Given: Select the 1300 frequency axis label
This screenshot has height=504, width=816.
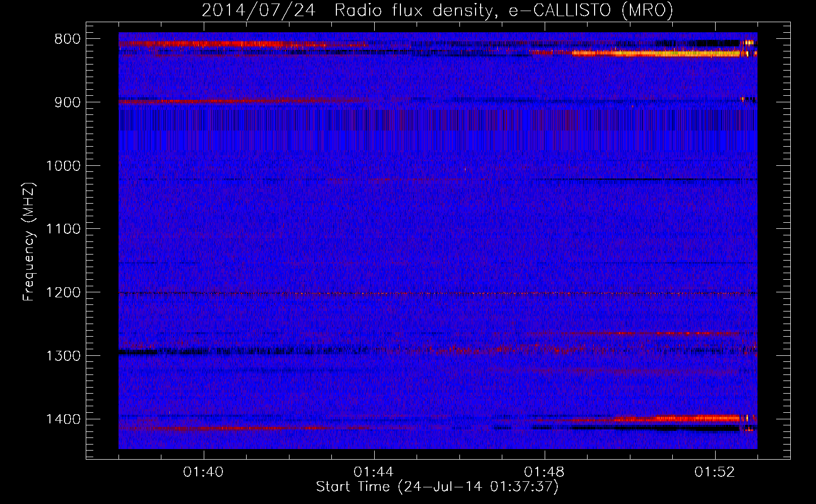Looking at the screenshot, I should point(63,356).
